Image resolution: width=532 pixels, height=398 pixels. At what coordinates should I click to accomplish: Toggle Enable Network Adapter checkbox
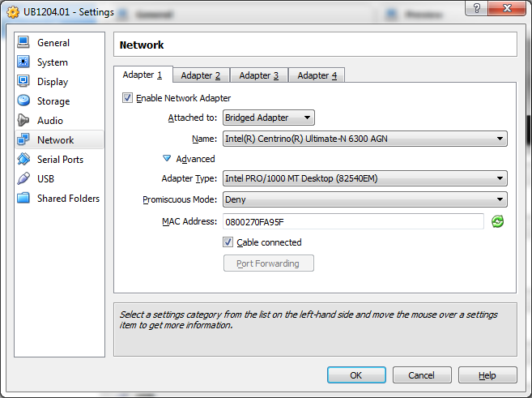pos(127,98)
